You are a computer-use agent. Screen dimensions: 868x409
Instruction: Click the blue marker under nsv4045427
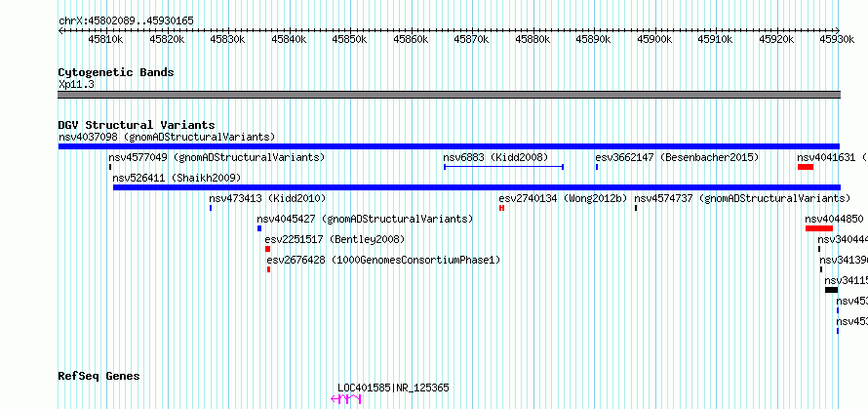tap(259, 228)
